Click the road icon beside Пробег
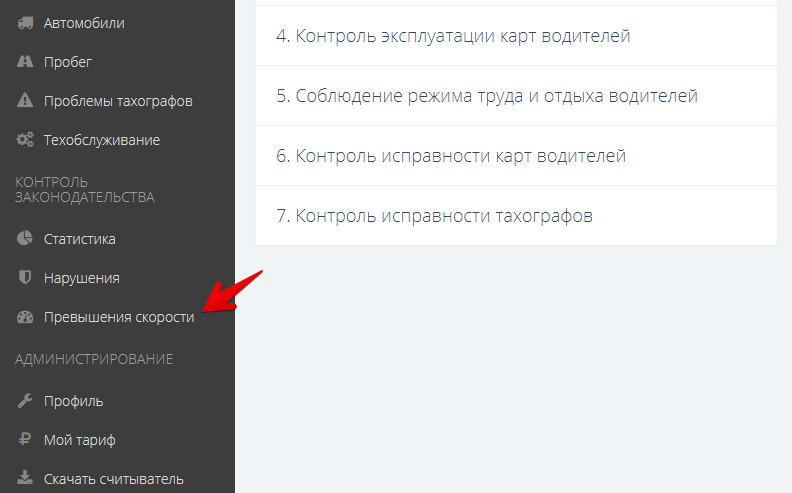Viewport: 792px width, 493px height. click(x=25, y=62)
